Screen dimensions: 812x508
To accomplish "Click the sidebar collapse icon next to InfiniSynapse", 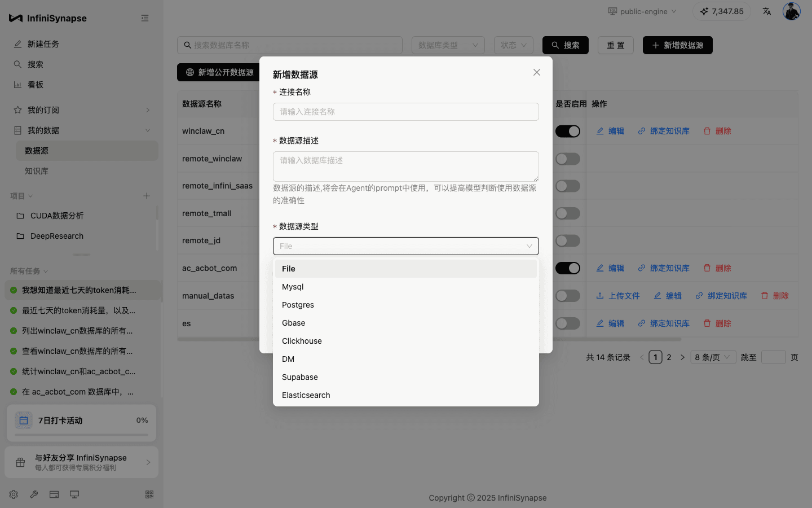I will pyautogui.click(x=145, y=17).
